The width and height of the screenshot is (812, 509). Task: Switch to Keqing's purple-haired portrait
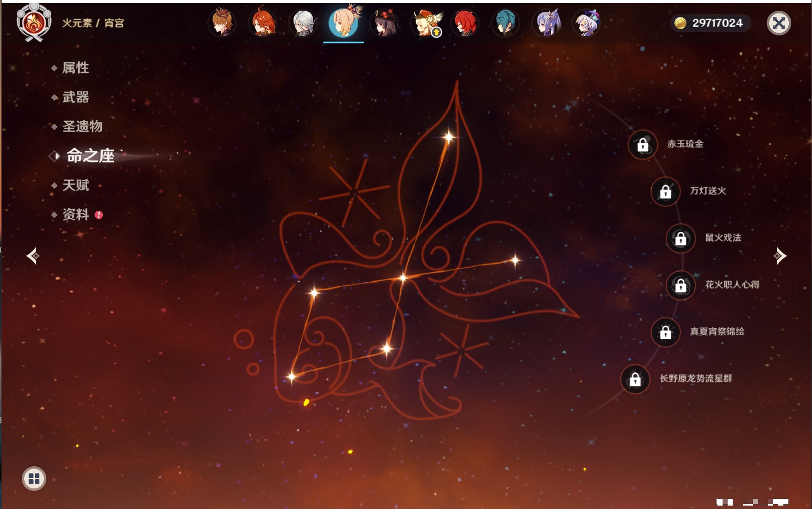tap(546, 23)
